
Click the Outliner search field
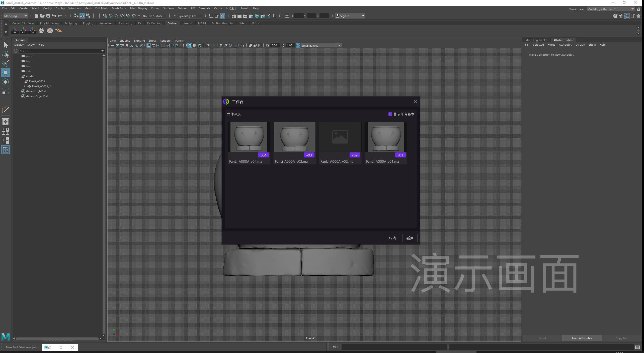(x=60, y=51)
